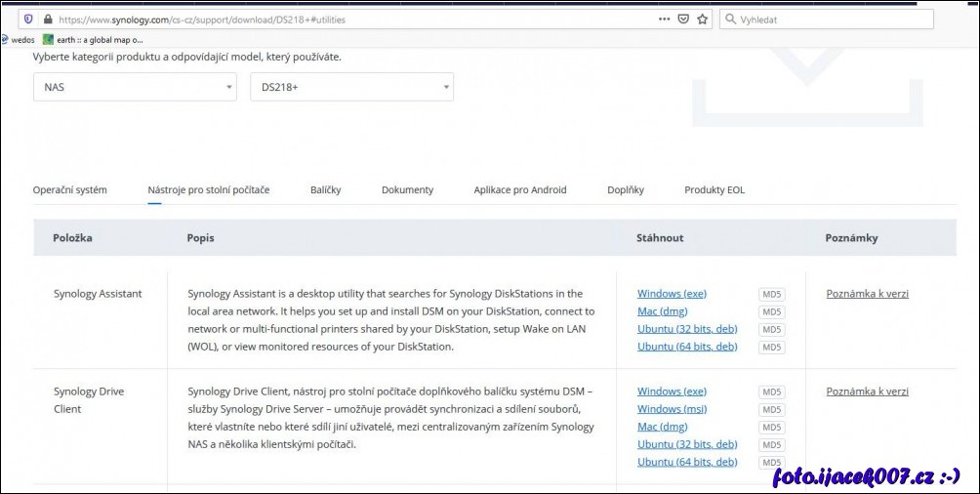The height and width of the screenshot is (494, 980).
Task: Expand the NAS product category dropdown
Action: (135, 87)
